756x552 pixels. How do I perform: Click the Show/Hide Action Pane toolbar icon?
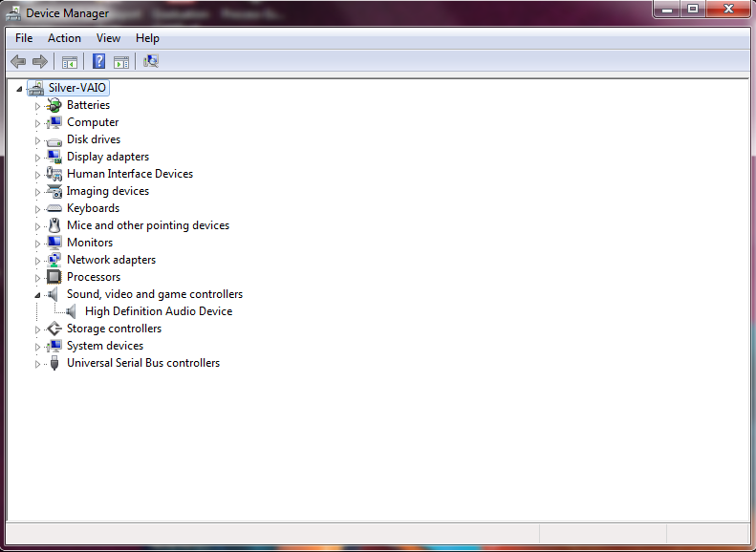[x=121, y=62]
